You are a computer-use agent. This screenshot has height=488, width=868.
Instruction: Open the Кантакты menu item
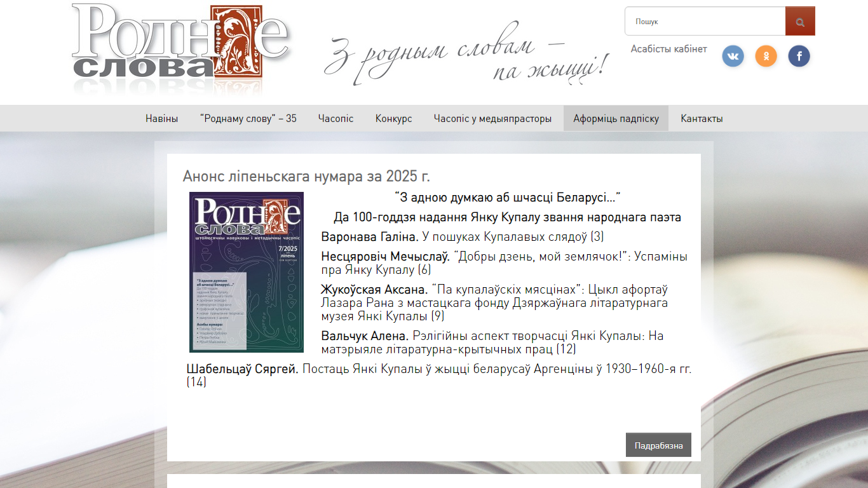pyautogui.click(x=702, y=119)
